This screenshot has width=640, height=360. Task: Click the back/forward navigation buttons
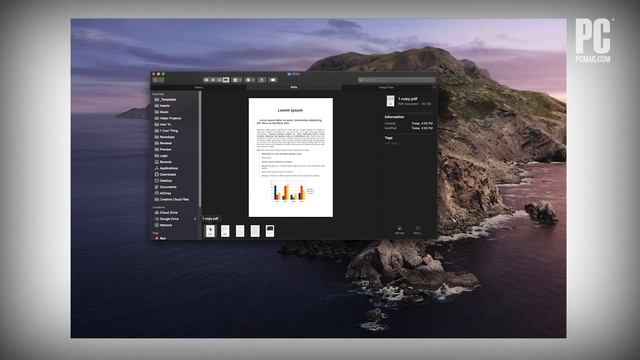click(x=158, y=80)
